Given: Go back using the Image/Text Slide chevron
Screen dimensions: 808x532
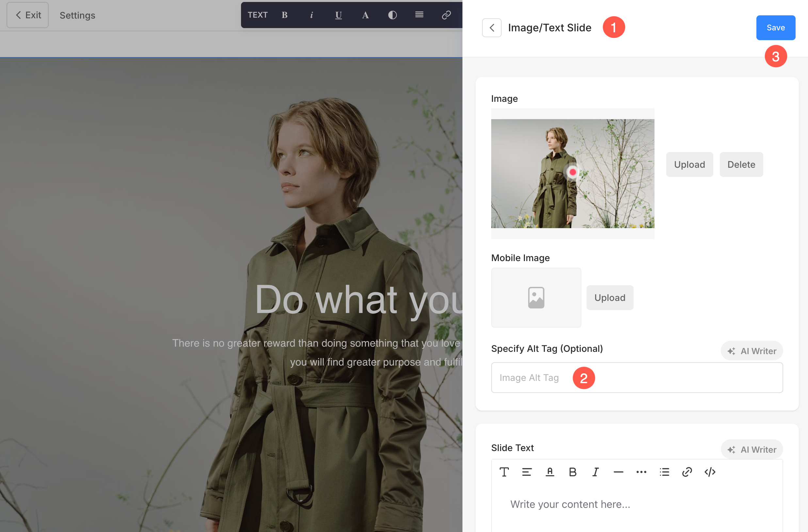Looking at the screenshot, I should coord(492,28).
